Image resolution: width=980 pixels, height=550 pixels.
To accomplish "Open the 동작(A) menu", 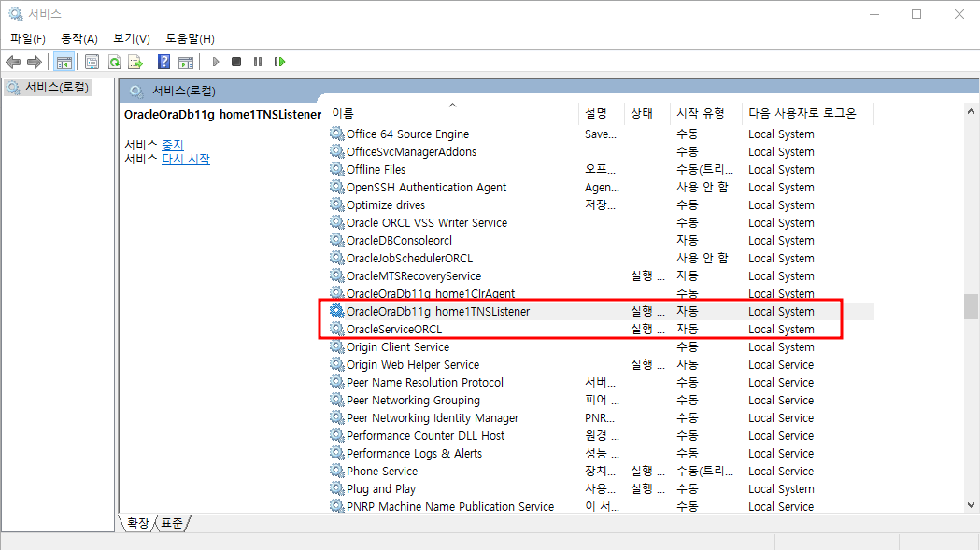I will pyautogui.click(x=78, y=38).
